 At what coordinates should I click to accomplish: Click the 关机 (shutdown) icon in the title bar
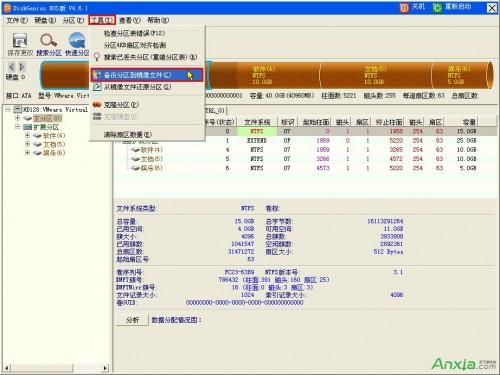[x=404, y=8]
